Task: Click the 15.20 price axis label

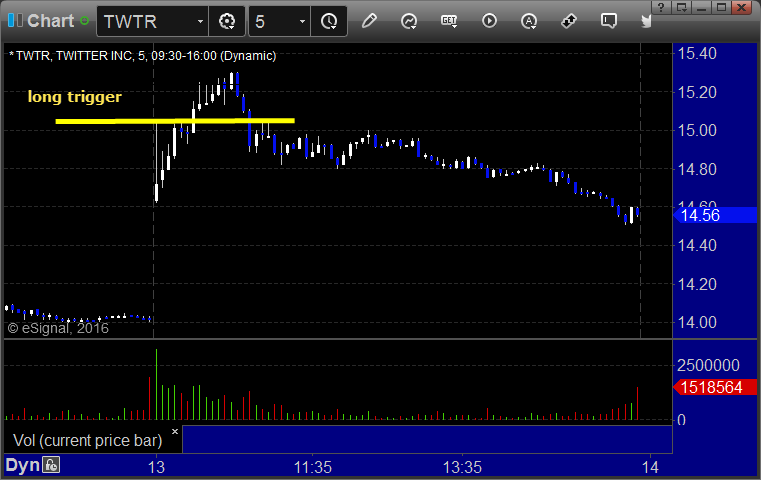Action: (697, 92)
